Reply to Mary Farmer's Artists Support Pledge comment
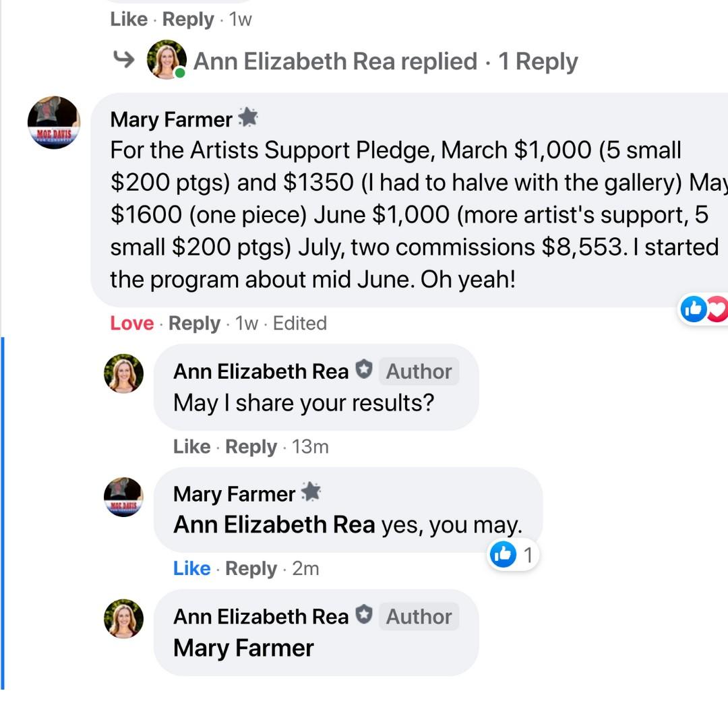Image resolution: width=728 pixels, height=728 pixels. tap(194, 324)
